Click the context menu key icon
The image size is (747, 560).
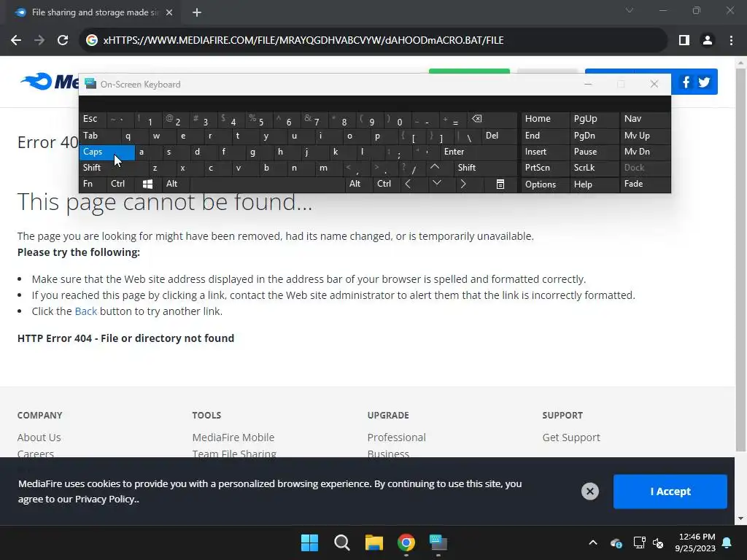pyautogui.click(x=500, y=184)
